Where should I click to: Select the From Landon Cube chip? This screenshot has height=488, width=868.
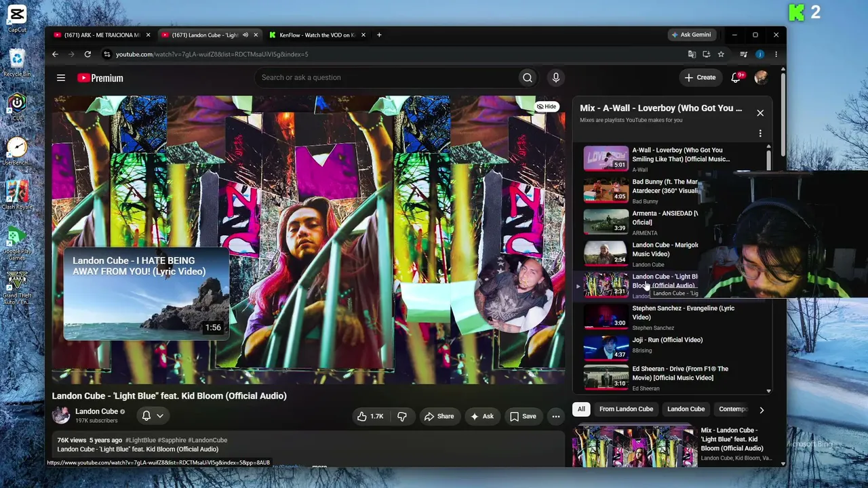(x=626, y=409)
